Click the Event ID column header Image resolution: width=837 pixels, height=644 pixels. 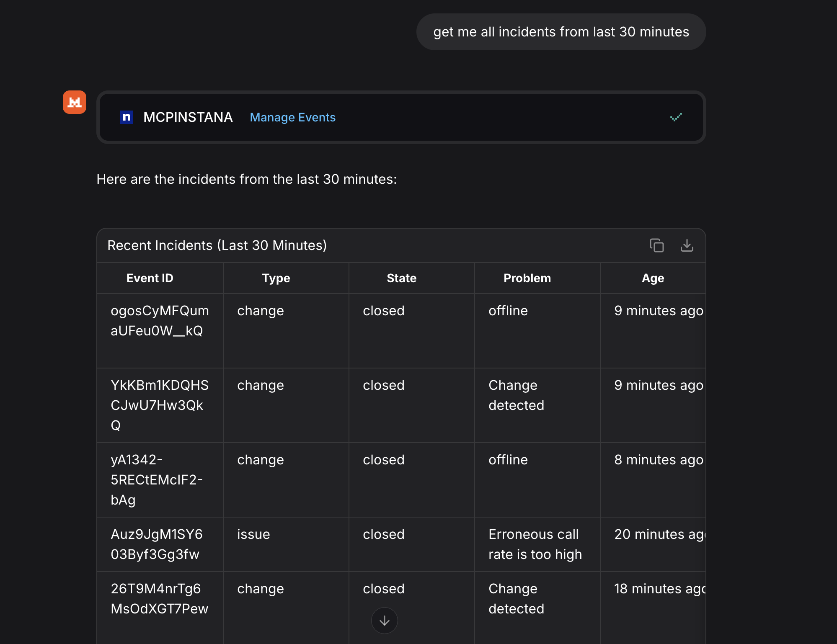[x=150, y=278]
